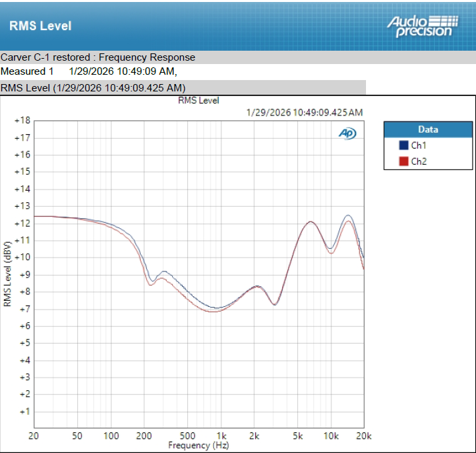Click the Ch1 legend label
The image size is (476, 453).
[419, 145]
